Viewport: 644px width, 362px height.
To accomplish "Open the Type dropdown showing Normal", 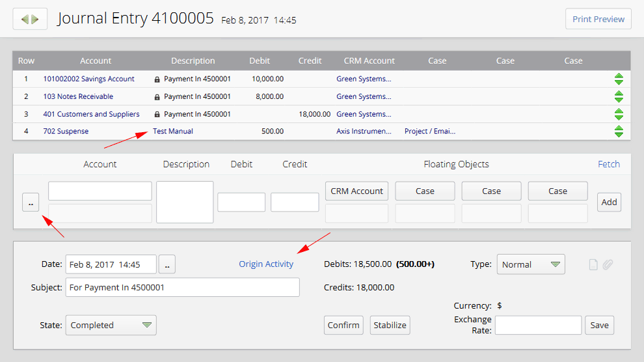I will [531, 264].
